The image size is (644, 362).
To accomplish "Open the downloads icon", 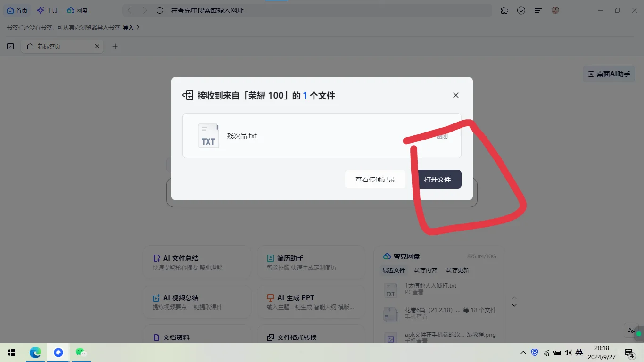I will pyautogui.click(x=521, y=10).
